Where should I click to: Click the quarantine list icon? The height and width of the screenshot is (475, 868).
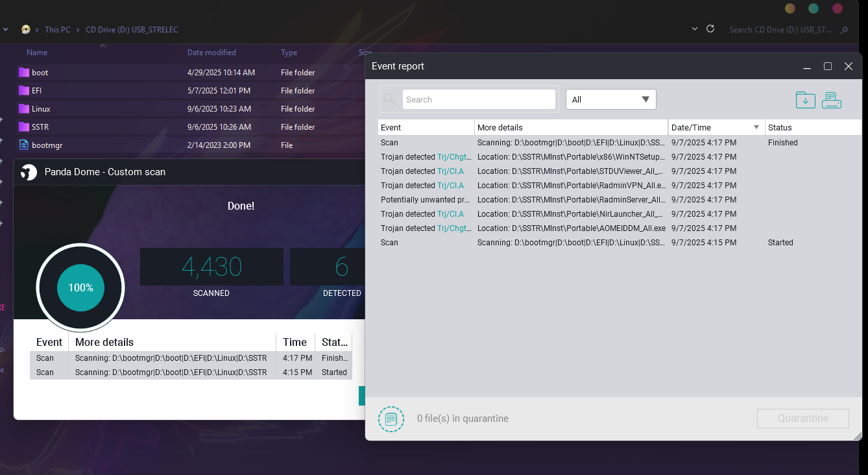(x=391, y=419)
